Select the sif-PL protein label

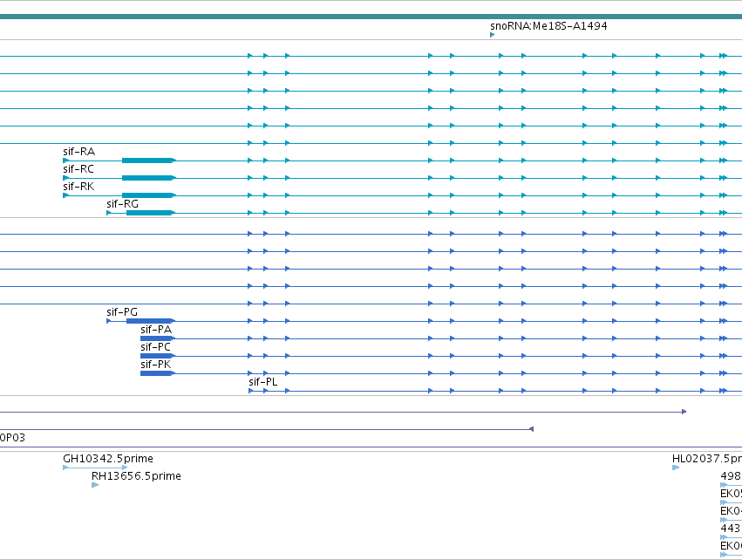click(263, 382)
